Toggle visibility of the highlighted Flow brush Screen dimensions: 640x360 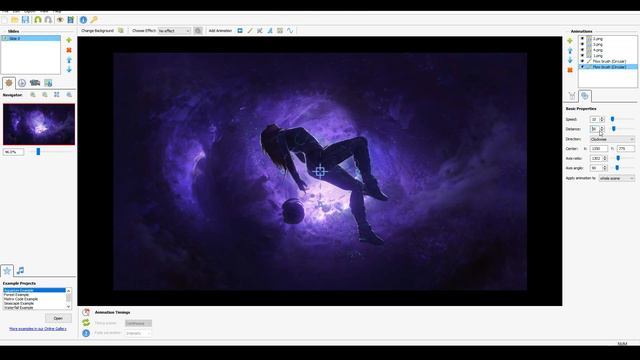tap(582, 67)
